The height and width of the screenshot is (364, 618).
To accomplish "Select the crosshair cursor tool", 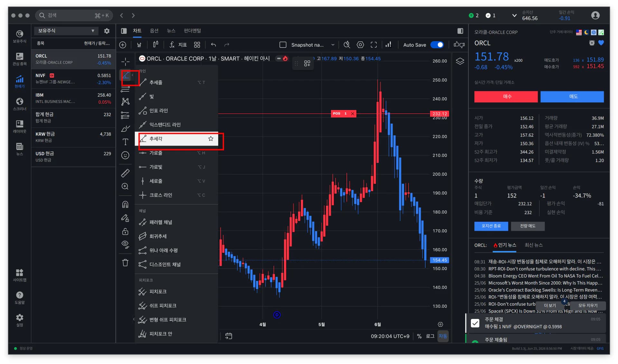I will [125, 61].
